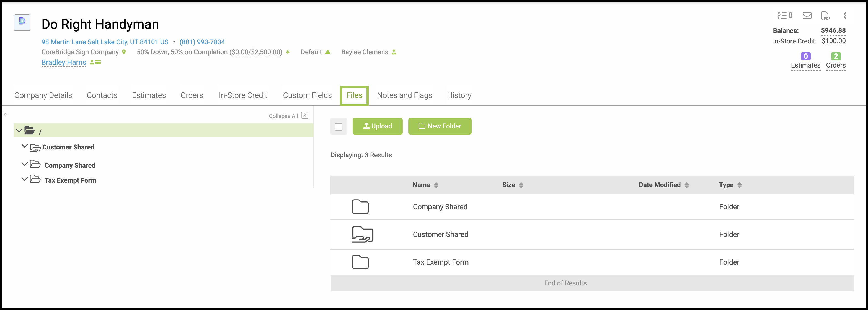
Task: Expand the Tax Exempt Form tree chevron
Action: pyautogui.click(x=24, y=179)
